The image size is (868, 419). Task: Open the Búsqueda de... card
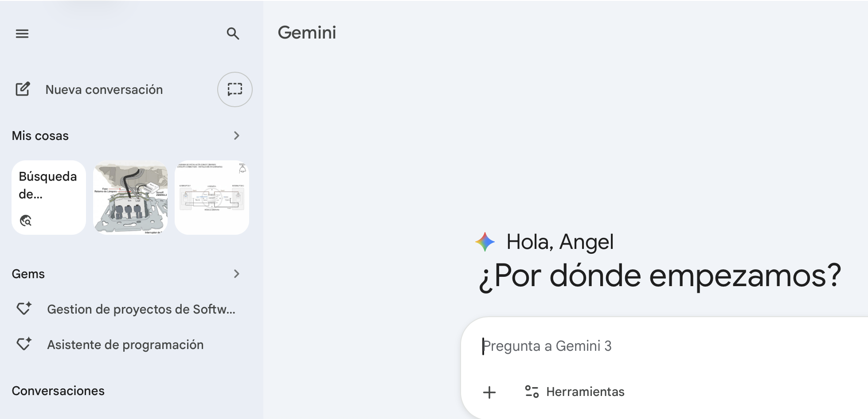pos(49,198)
